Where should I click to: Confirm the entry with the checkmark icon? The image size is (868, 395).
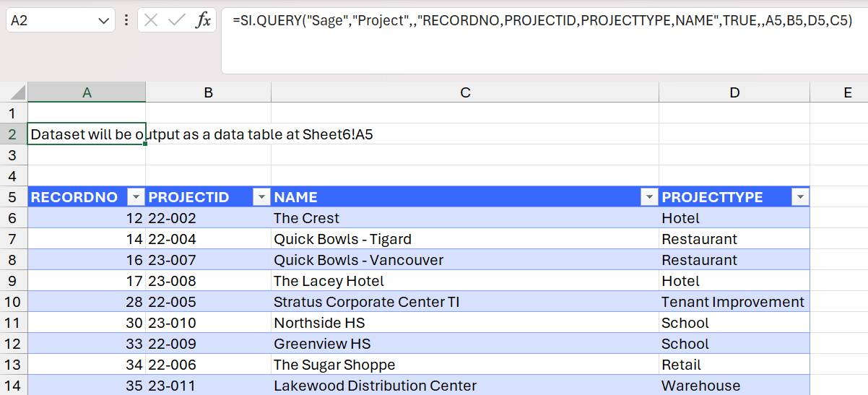click(177, 20)
